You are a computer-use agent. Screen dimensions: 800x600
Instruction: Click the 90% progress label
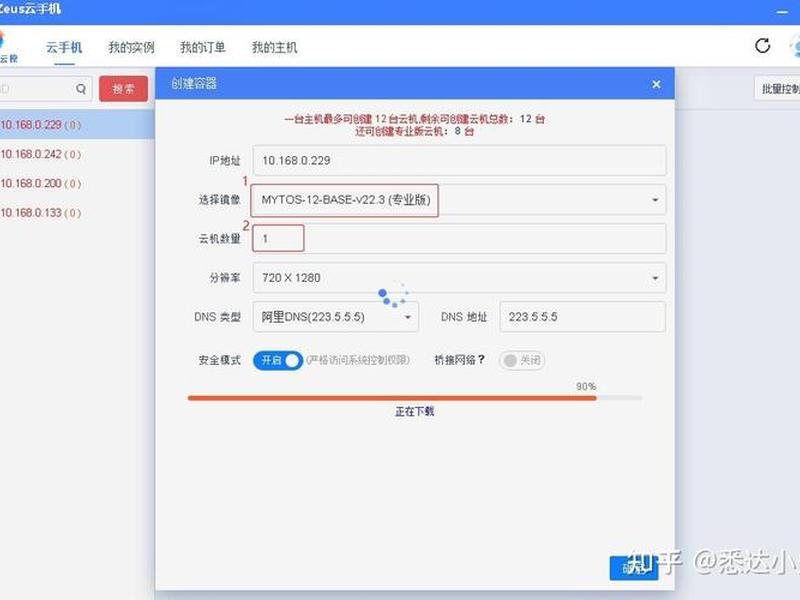(586, 386)
